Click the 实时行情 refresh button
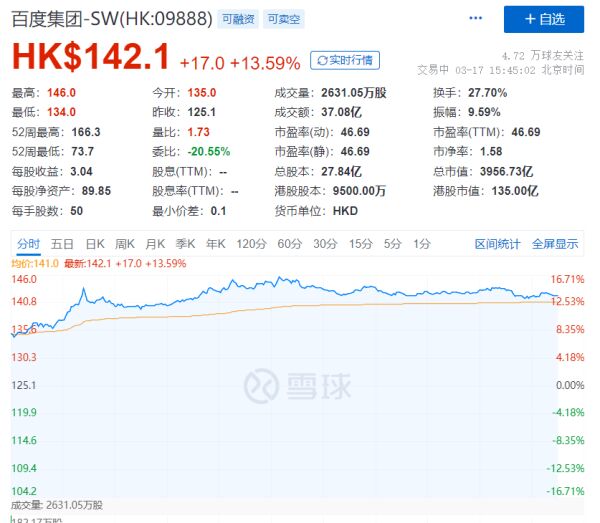 (345, 60)
